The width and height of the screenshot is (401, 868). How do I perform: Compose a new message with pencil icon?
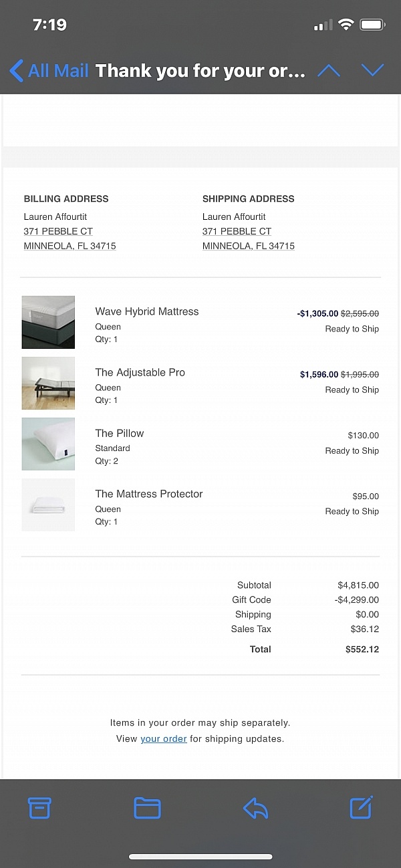tap(361, 807)
